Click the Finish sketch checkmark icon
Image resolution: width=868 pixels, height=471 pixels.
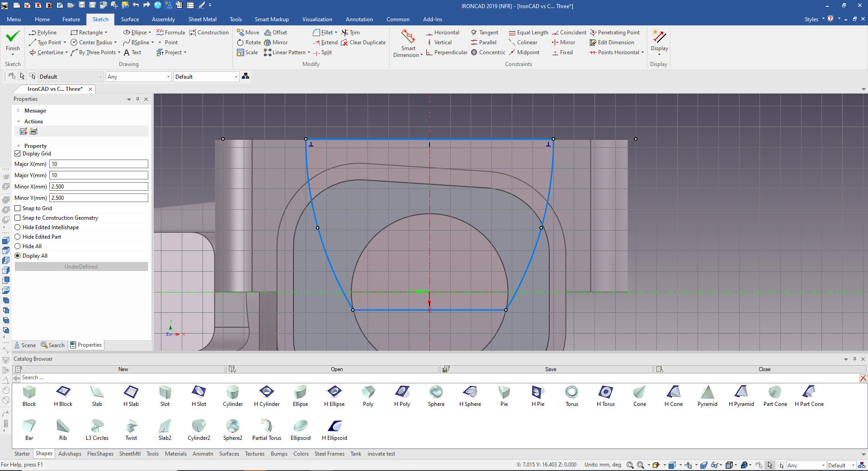pyautogui.click(x=13, y=36)
